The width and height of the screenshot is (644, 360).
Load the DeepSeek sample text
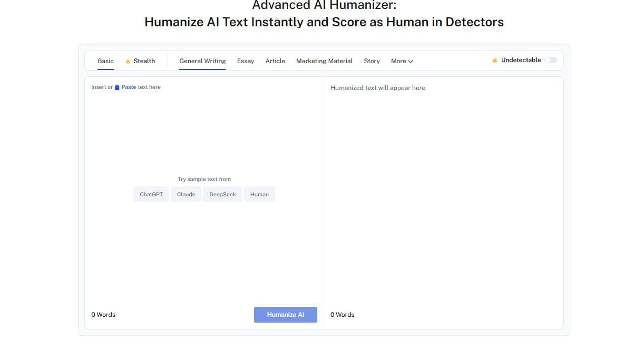coord(222,194)
